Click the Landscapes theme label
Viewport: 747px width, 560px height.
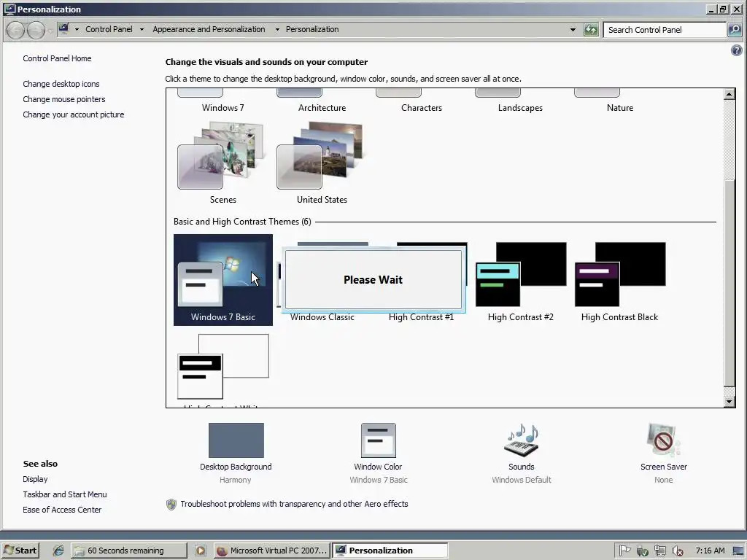click(x=520, y=108)
